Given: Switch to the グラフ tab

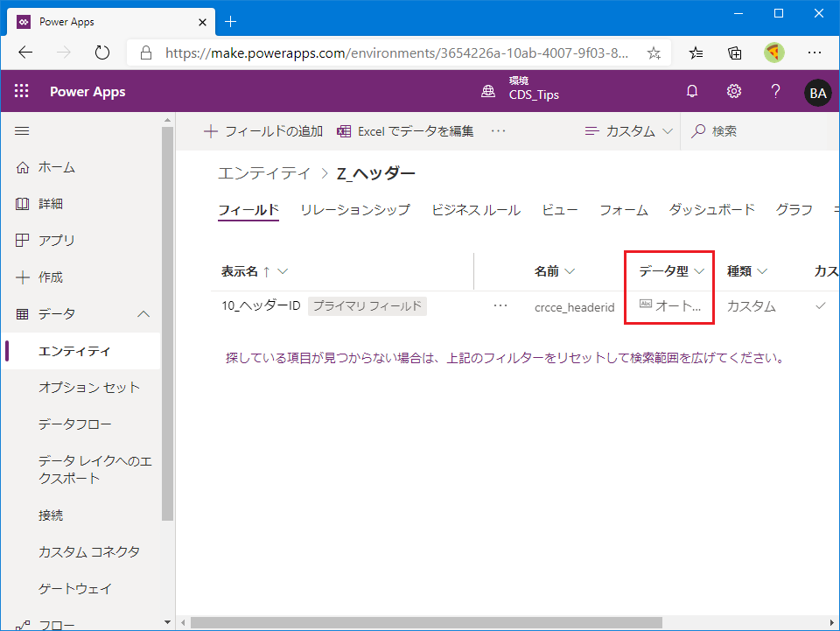Looking at the screenshot, I should [794, 210].
